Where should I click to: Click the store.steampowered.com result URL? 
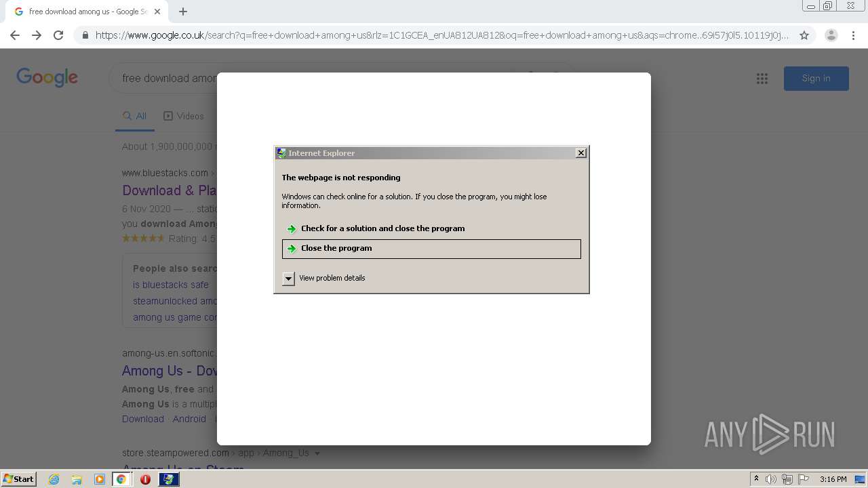pos(176,453)
